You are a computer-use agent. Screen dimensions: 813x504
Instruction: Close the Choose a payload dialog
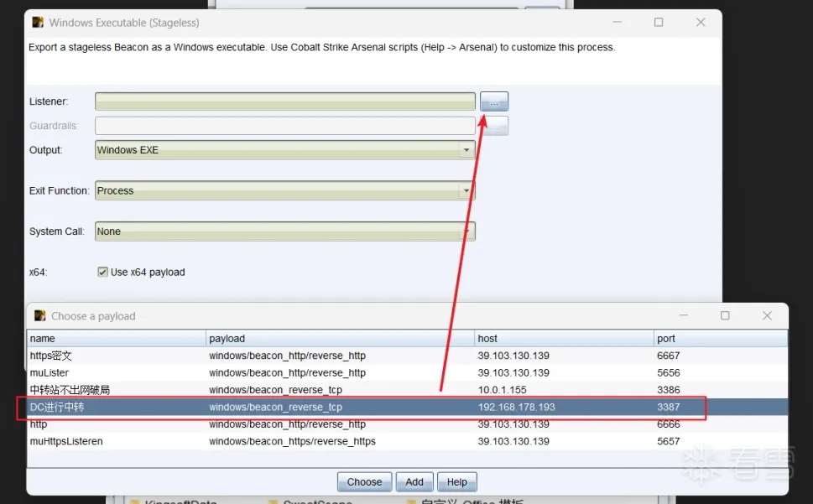tap(767, 315)
